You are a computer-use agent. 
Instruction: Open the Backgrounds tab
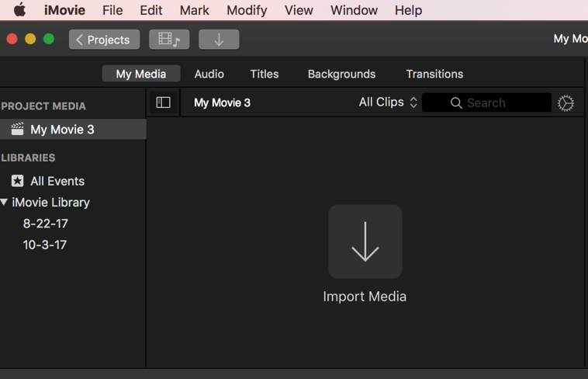341,74
